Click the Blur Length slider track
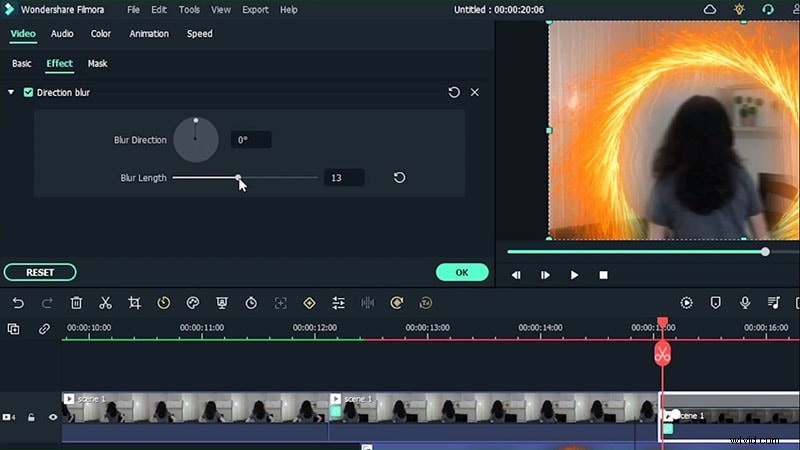 pos(280,178)
